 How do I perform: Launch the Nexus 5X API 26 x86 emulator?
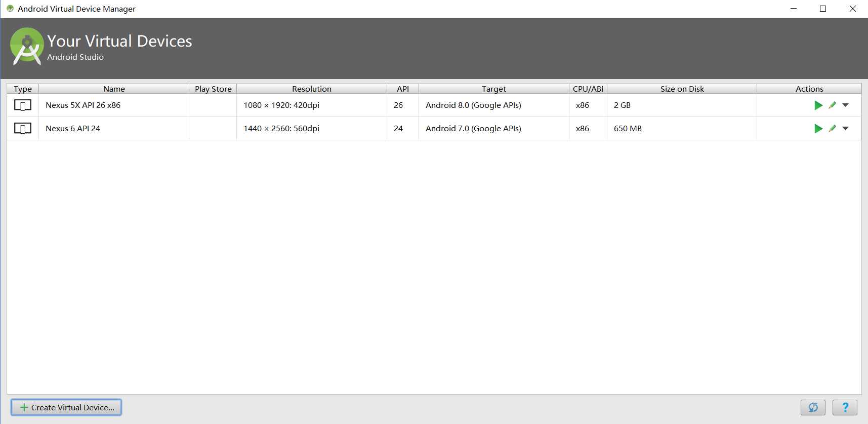click(818, 105)
